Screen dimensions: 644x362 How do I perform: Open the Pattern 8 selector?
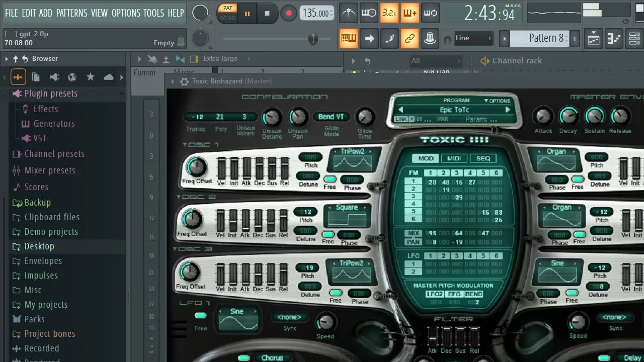pyautogui.click(x=539, y=38)
